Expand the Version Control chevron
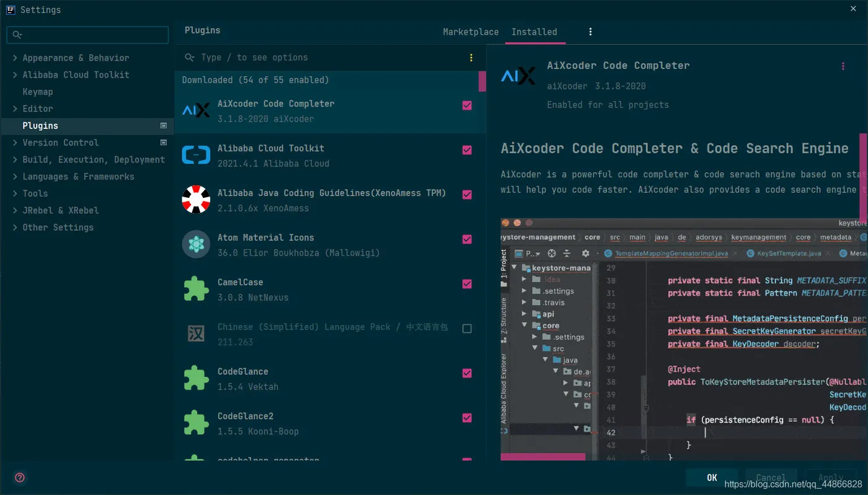 coord(15,142)
